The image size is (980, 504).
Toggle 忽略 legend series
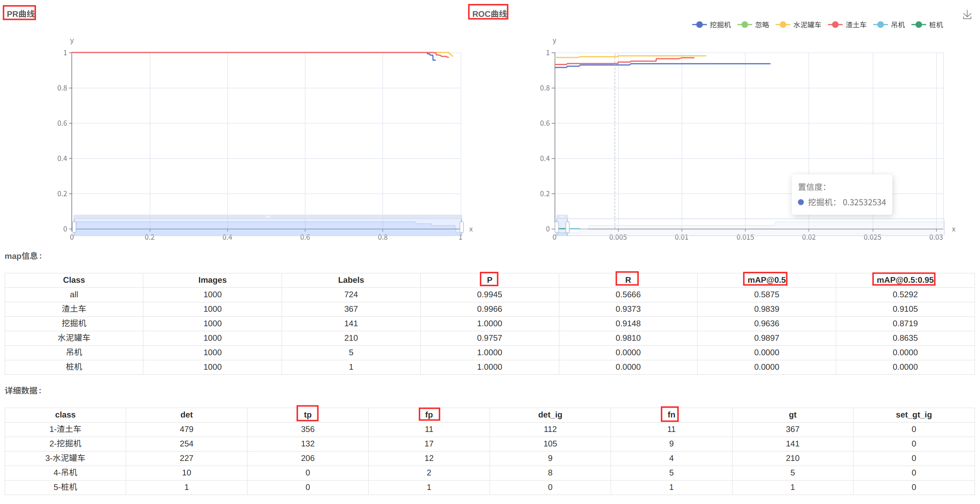[753, 25]
